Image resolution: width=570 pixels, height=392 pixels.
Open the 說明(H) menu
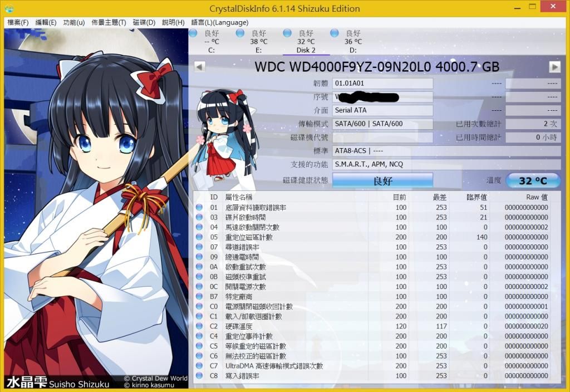[173, 22]
